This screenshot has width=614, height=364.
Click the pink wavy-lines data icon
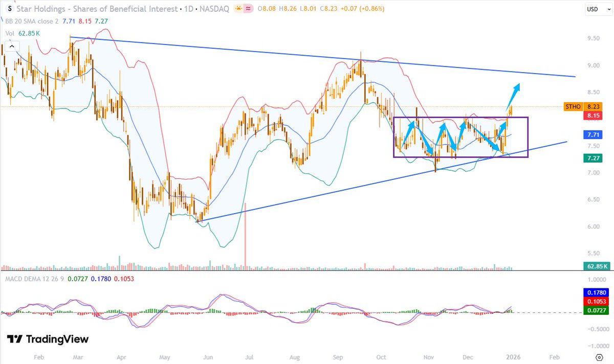click(249, 9)
